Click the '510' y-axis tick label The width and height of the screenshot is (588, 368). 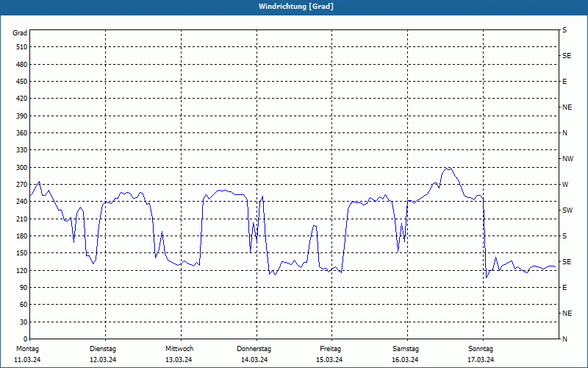pos(22,47)
